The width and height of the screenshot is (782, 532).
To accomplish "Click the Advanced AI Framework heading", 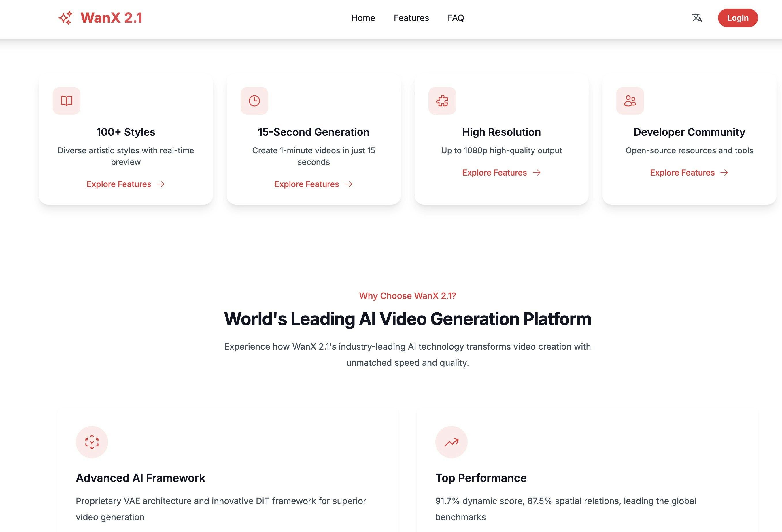I will click(140, 478).
